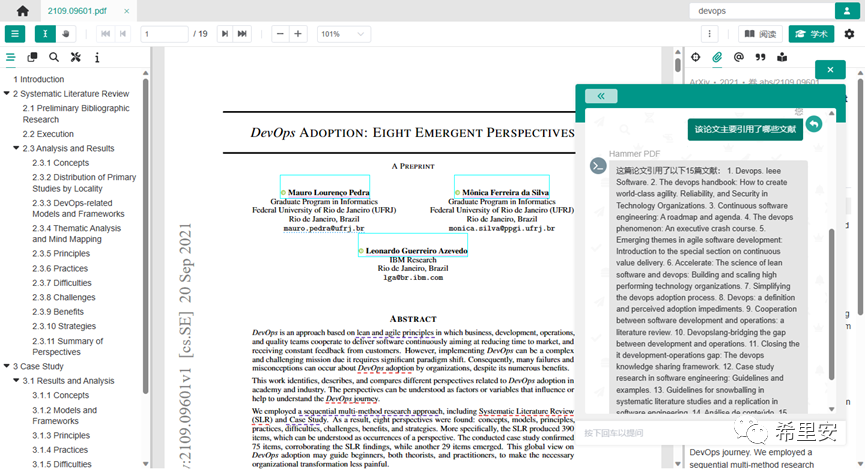Select the hand pan tool
Image resolution: width=865 pixels, height=469 pixels.
click(x=66, y=34)
